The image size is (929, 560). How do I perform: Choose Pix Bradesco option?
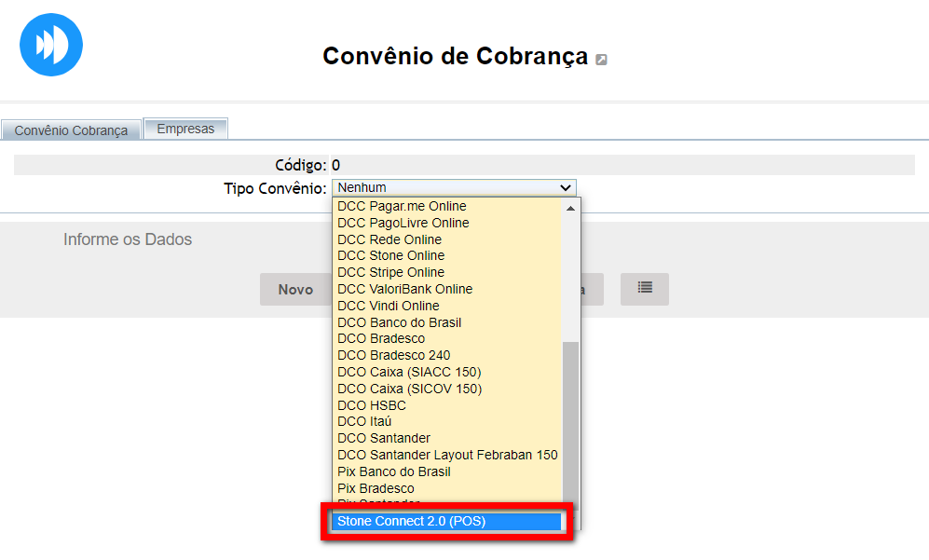(x=376, y=488)
